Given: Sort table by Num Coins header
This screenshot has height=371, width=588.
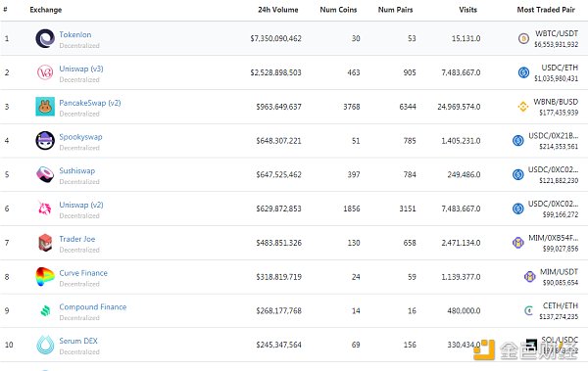Looking at the screenshot, I should pyautogui.click(x=338, y=10).
